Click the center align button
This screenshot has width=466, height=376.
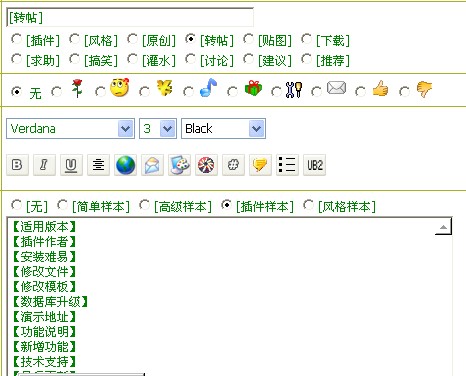[x=98, y=165]
